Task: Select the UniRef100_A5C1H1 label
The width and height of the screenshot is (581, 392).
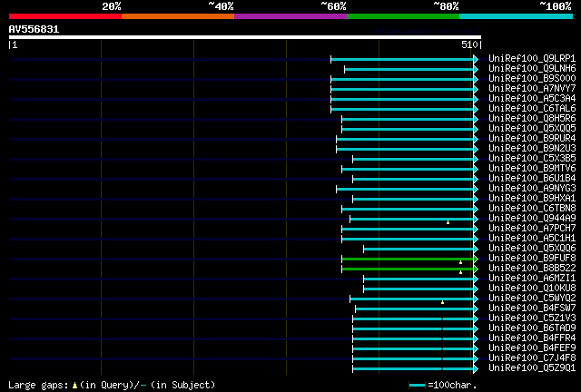Action: click(x=532, y=239)
